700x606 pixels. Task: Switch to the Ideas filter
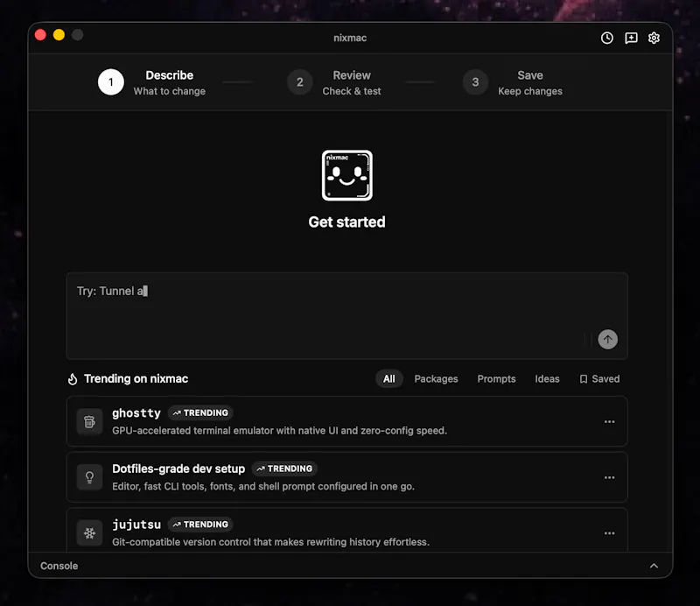point(547,379)
